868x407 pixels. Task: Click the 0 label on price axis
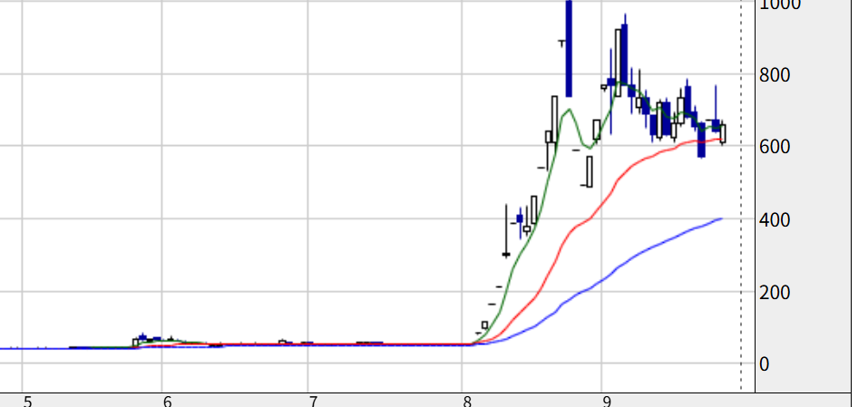pyautogui.click(x=765, y=364)
